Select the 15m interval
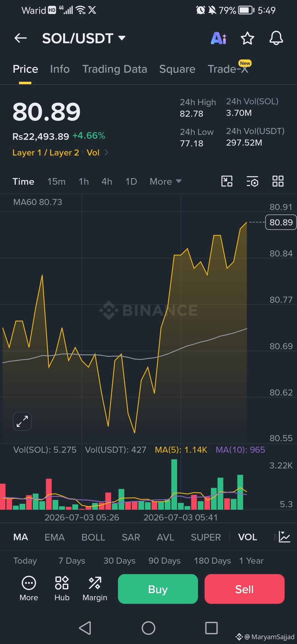Viewport: 297px width, 644px height. pos(56,182)
